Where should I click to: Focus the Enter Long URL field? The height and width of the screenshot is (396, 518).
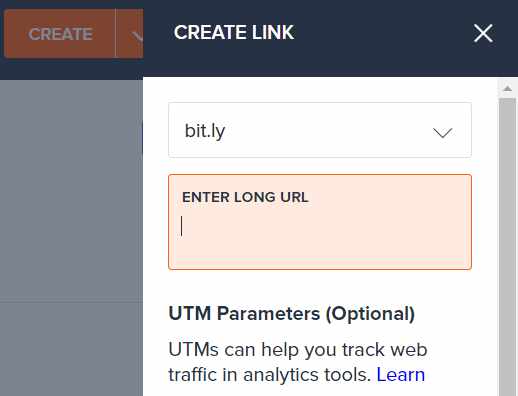click(320, 222)
